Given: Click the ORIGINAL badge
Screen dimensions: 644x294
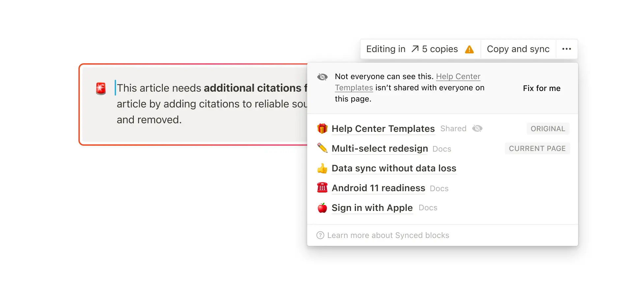Looking at the screenshot, I should 548,129.
